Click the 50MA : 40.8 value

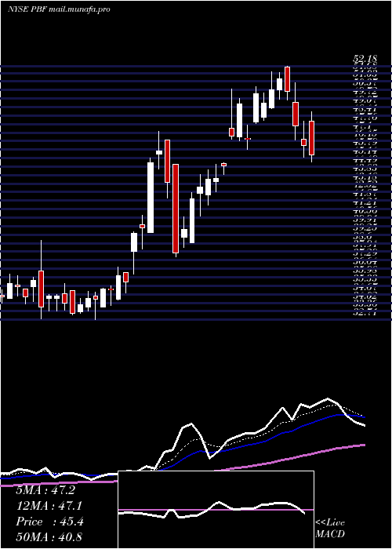(49, 536)
